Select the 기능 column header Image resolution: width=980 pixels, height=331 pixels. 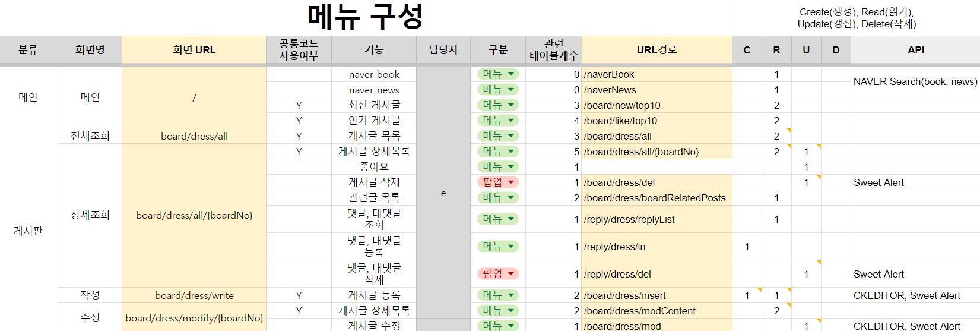tap(374, 50)
